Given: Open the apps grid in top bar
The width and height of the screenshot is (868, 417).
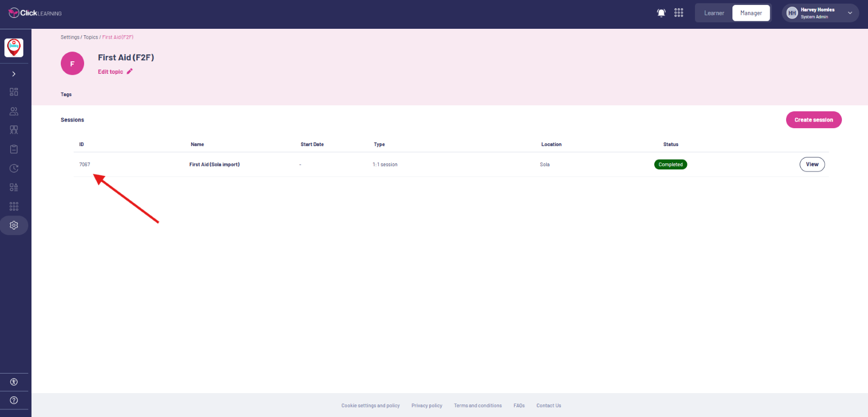Looking at the screenshot, I should tap(679, 13).
